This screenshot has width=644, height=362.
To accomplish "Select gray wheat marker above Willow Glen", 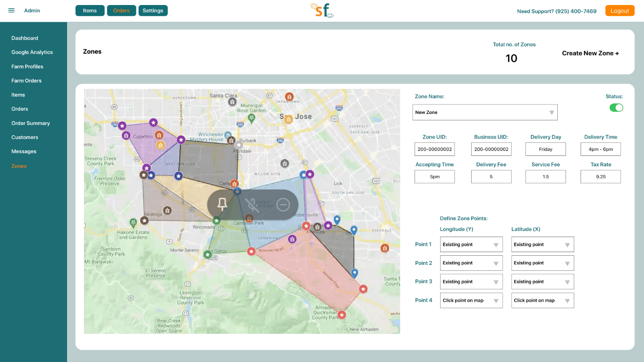I will click(285, 163).
